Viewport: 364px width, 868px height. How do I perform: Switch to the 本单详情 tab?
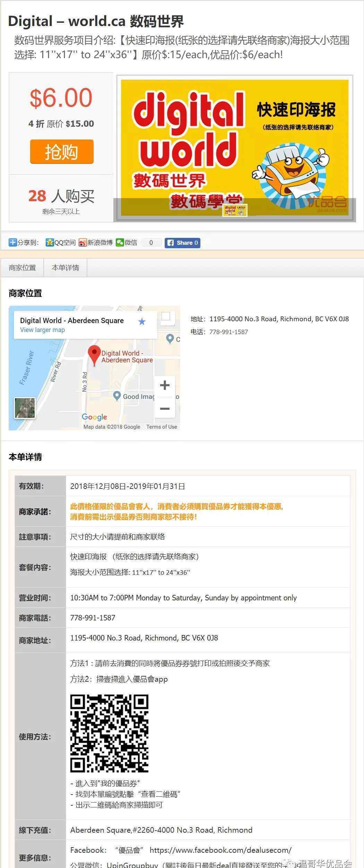click(x=65, y=268)
